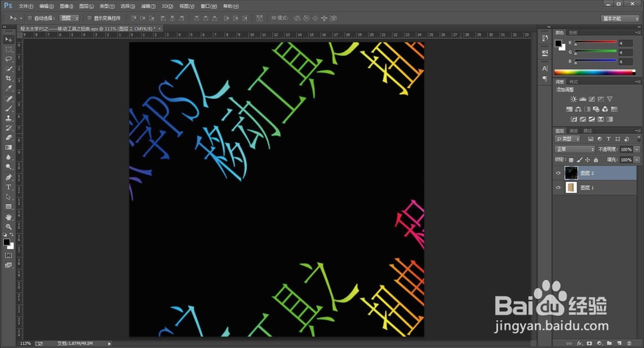Hide layer 图层 1 with eye icon
The height and width of the screenshot is (348, 644).
pyautogui.click(x=558, y=188)
